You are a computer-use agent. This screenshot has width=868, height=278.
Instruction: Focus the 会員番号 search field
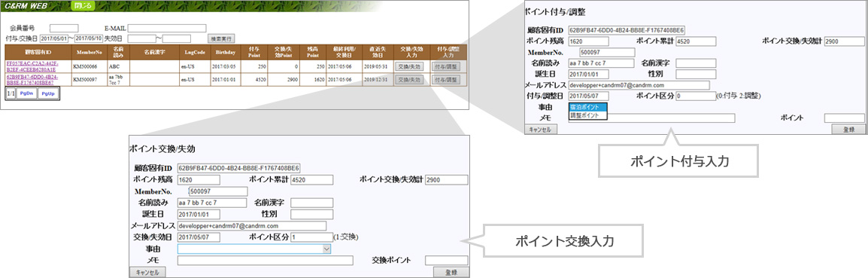(64, 28)
